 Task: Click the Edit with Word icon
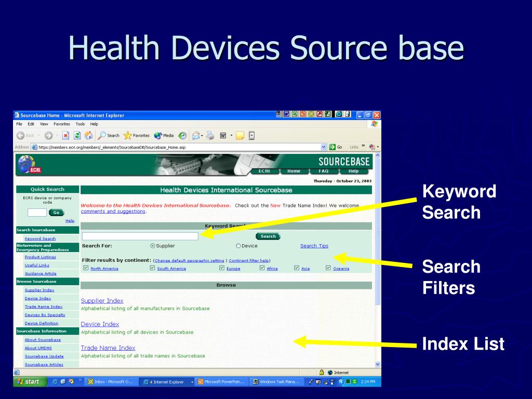point(223,136)
